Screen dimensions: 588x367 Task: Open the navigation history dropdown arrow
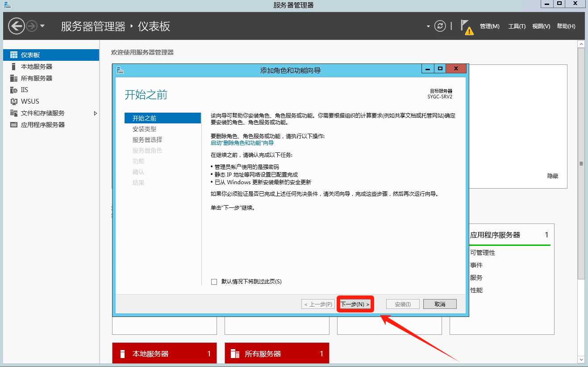tap(42, 26)
